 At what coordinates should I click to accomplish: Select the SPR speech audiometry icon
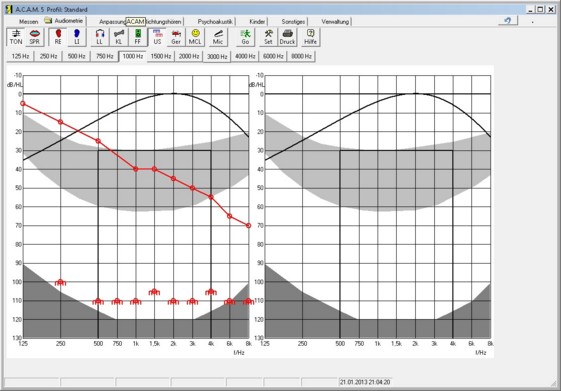pyautogui.click(x=34, y=37)
